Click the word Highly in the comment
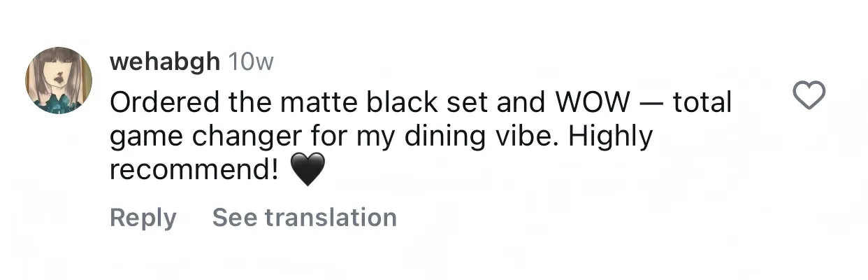868x280 pixels. coord(611,136)
